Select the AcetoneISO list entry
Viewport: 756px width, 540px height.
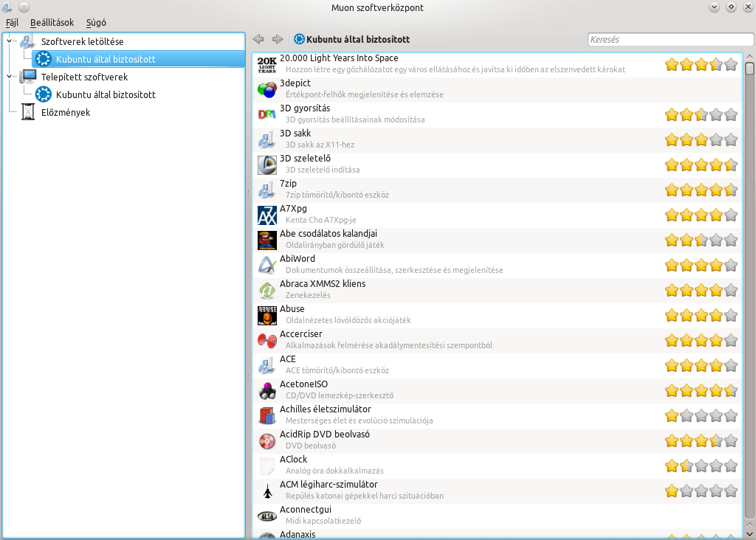click(x=443, y=390)
